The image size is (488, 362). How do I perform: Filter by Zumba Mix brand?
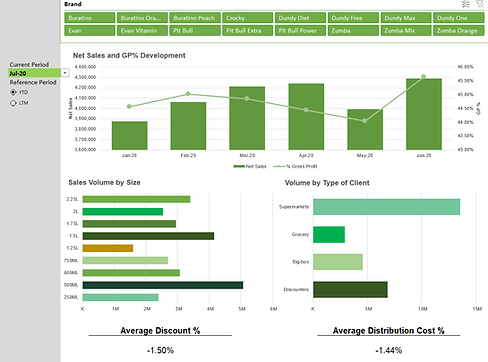click(x=406, y=31)
